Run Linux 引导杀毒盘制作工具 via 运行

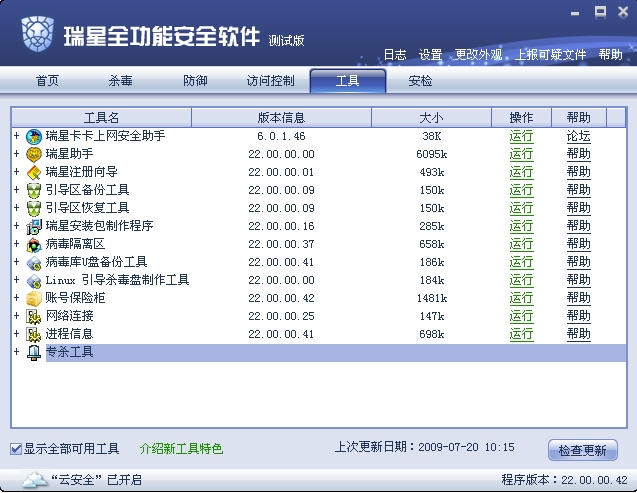(521, 280)
